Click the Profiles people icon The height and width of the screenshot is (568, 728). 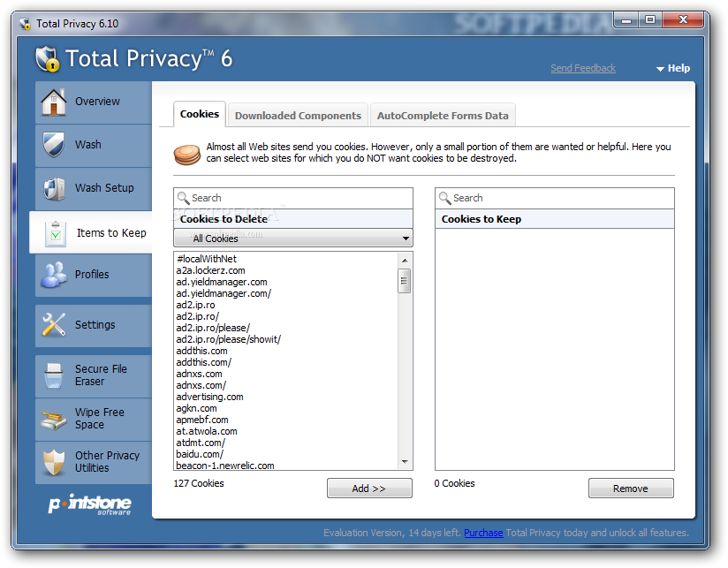click(x=53, y=275)
